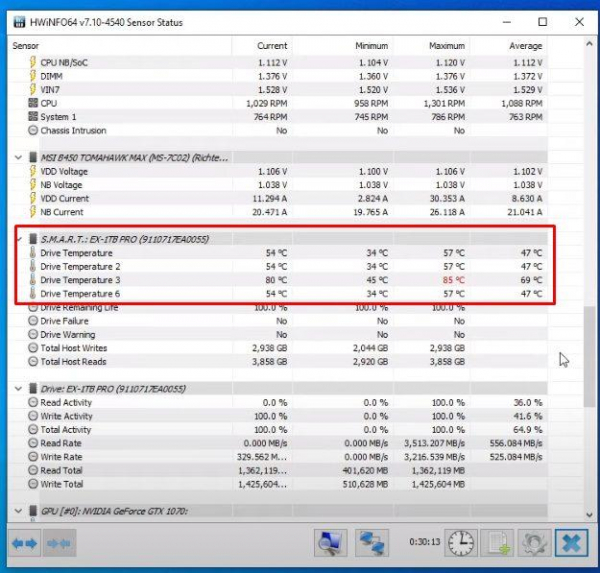Viewport: 600px width, 573px height.
Task: Click the Drive Temperature 6 thermometer icon
Action: point(33,294)
